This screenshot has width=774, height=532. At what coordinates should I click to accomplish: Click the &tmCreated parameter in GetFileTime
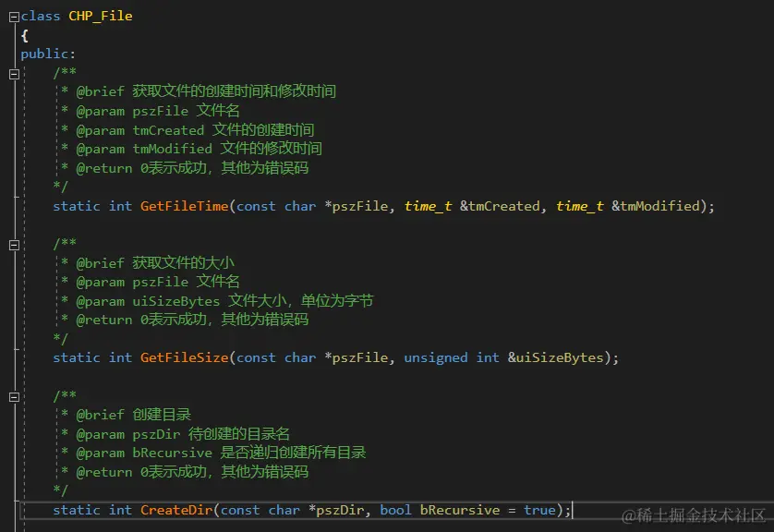[x=500, y=206]
